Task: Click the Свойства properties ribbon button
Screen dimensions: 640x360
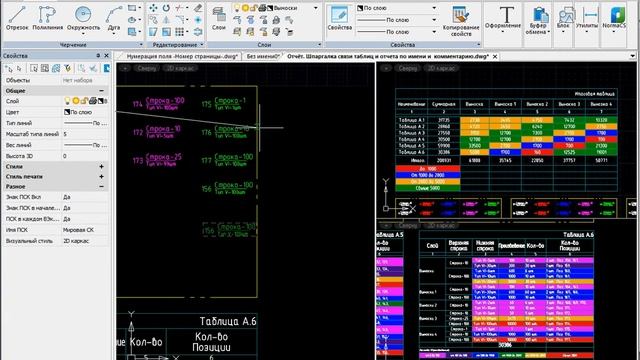Action: (340, 18)
